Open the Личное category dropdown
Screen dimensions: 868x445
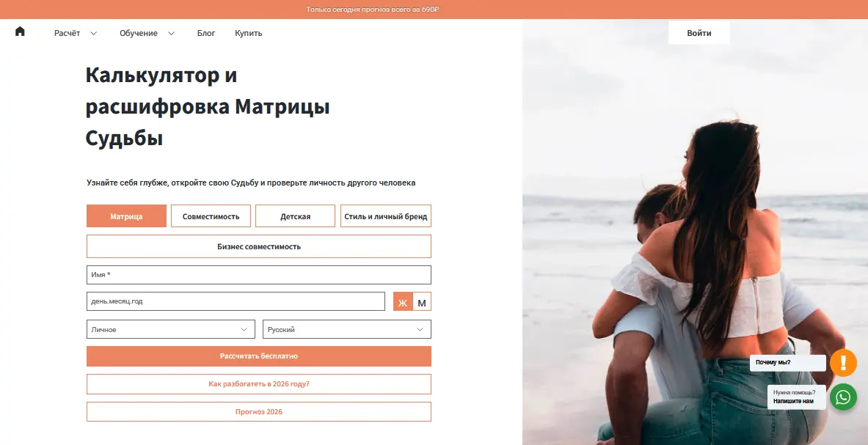[x=170, y=329]
